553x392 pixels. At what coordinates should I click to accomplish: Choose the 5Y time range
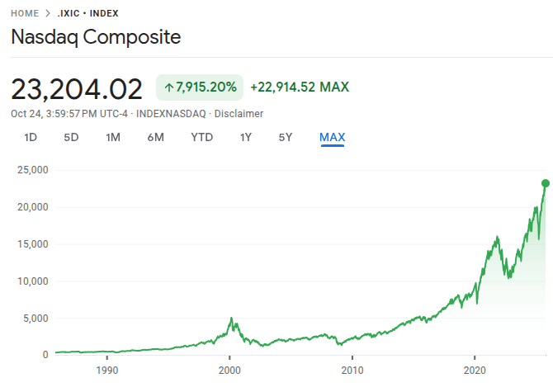coord(285,137)
